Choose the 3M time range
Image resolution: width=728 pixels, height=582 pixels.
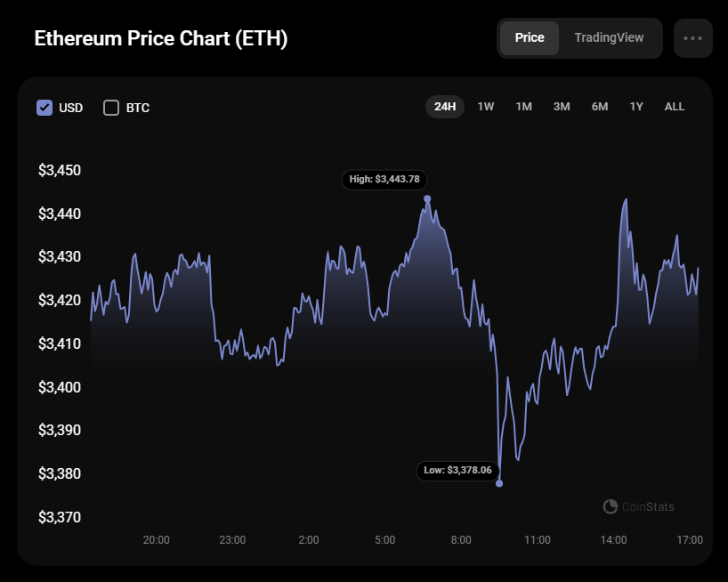point(562,107)
